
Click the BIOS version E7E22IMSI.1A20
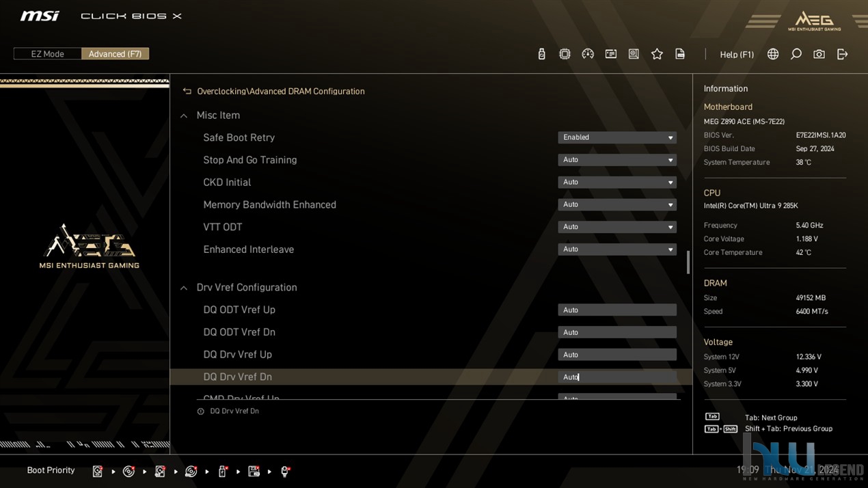coord(821,135)
